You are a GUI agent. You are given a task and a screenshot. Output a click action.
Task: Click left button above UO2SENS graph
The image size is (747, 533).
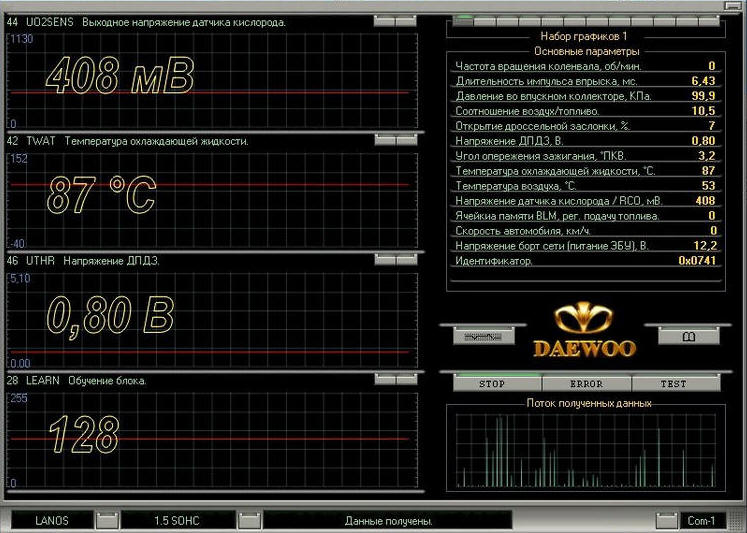pos(385,21)
